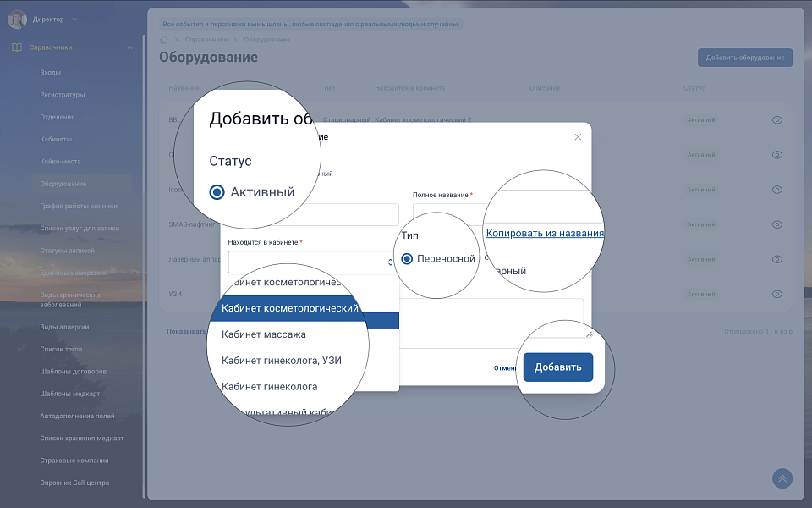Click the description textarea resize handle
This screenshot has width=812, height=508.
(589, 334)
